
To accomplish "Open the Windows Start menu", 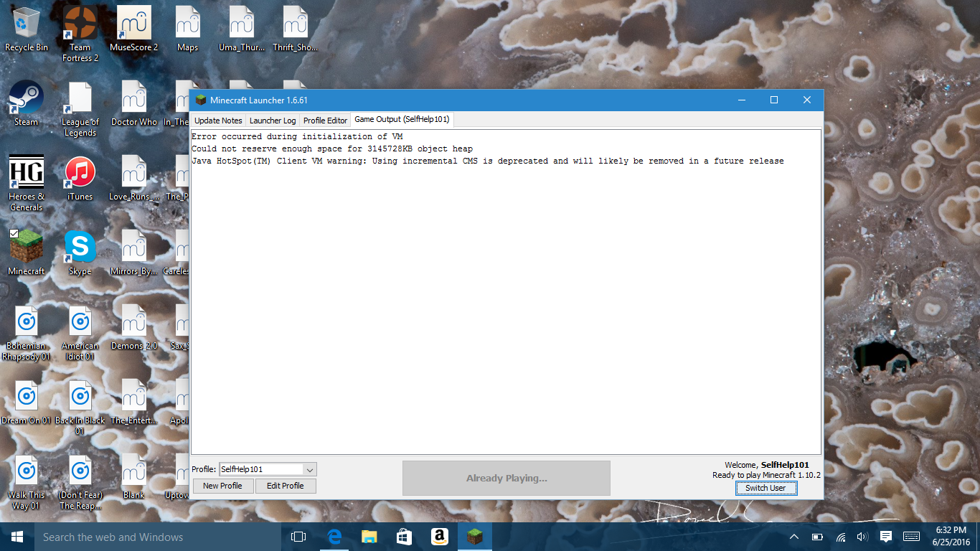I will pos(17,537).
